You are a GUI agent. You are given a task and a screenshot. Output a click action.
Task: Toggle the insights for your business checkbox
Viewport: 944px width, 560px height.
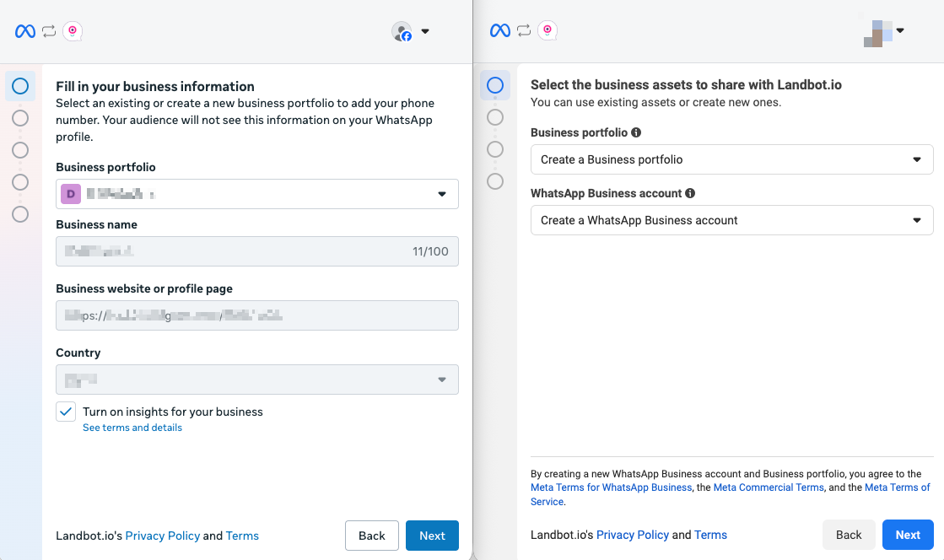coord(66,412)
